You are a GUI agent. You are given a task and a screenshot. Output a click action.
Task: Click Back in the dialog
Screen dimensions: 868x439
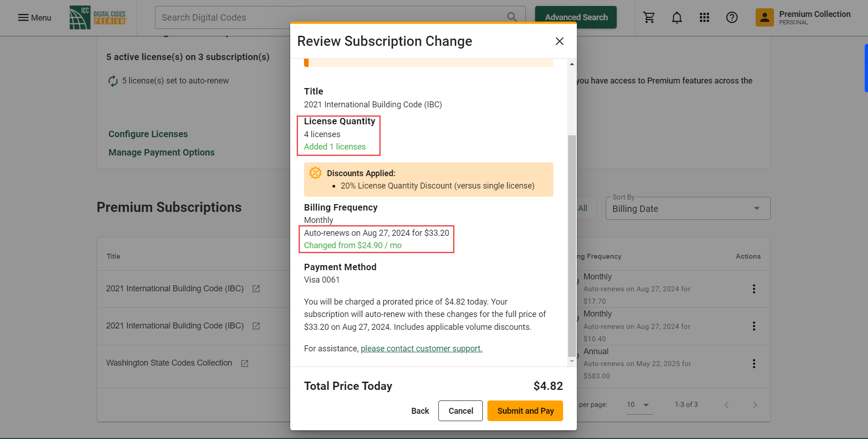click(420, 411)
